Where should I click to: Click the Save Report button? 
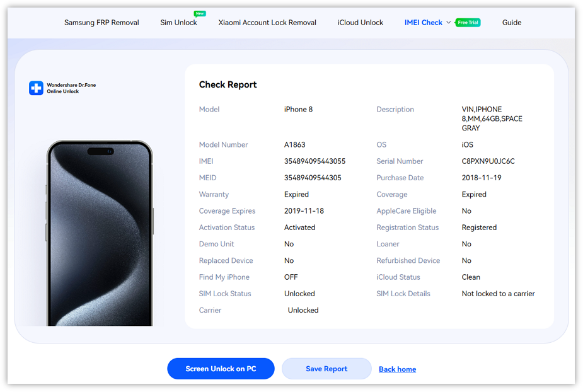(326, 369)
